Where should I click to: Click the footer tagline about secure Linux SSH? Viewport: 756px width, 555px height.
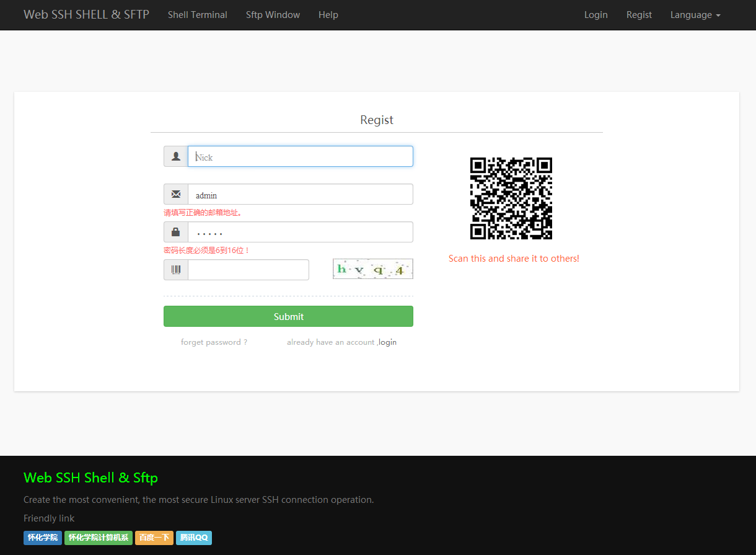pyautogui.click(x=198, y=500)
